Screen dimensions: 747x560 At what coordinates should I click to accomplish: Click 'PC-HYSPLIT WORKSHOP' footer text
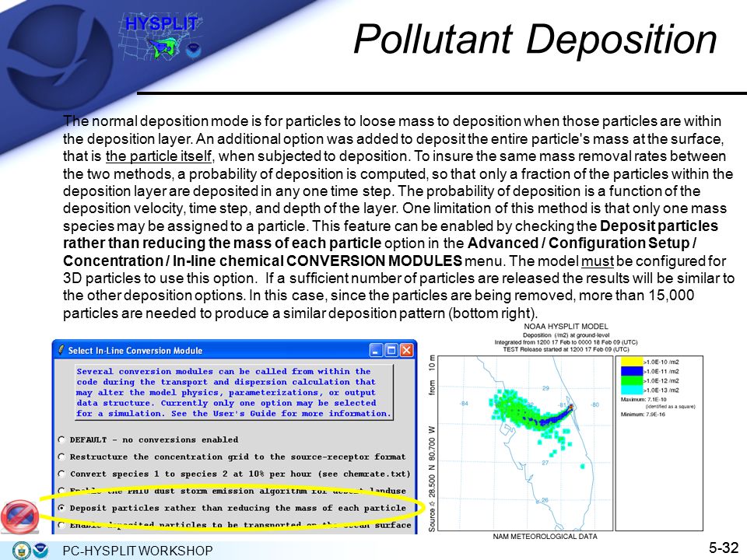click(138, 551)
